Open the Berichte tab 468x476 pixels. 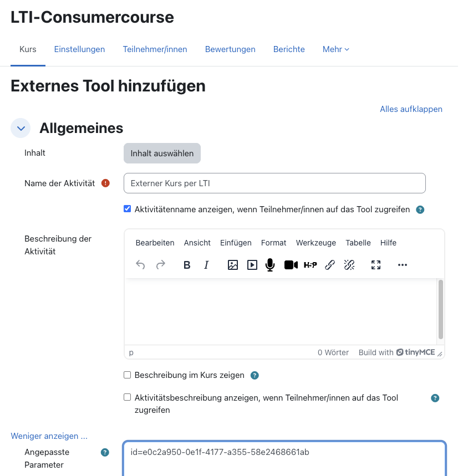[x=289, y=49]
